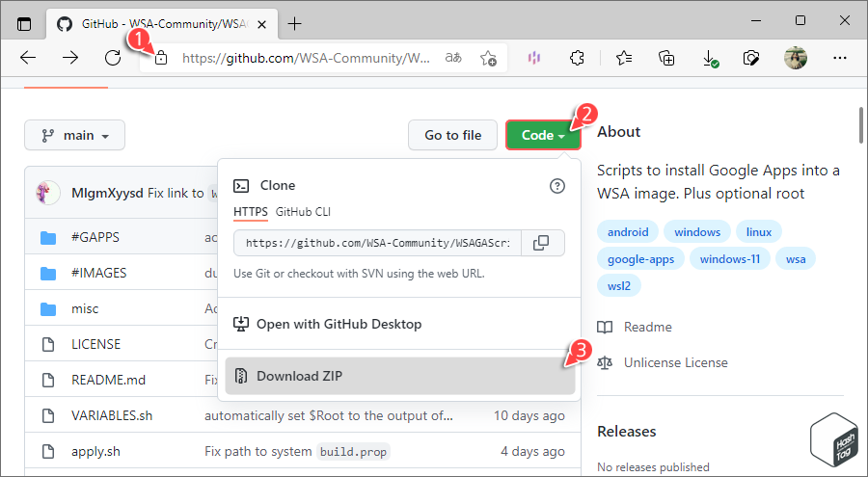Open the tab actions menu icon
The height and width of the screenshot is (477, 868).
pyautogui.click(x=24, y=24)
